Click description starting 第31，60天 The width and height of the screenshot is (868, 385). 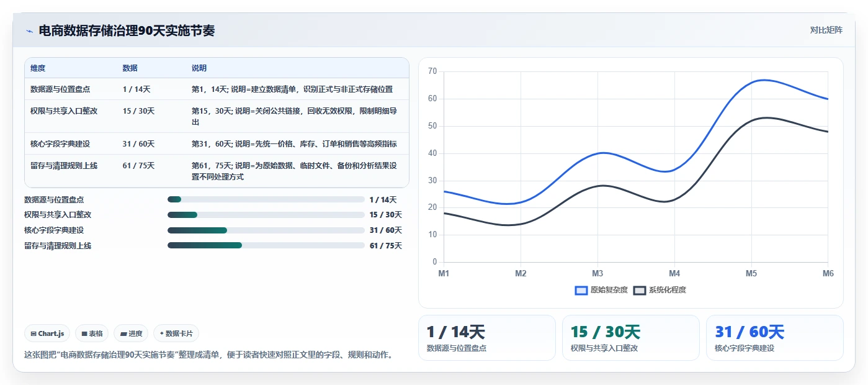point(294,143)
